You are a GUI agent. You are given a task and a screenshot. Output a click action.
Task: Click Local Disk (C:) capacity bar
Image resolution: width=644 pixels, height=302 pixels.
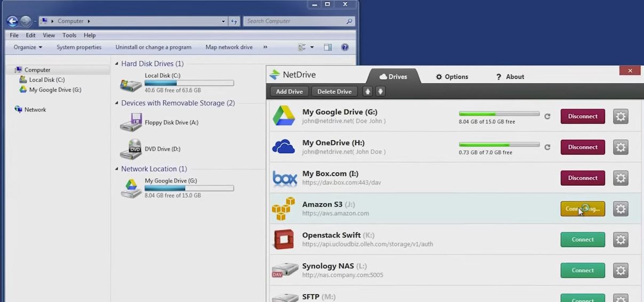(189, 83)
